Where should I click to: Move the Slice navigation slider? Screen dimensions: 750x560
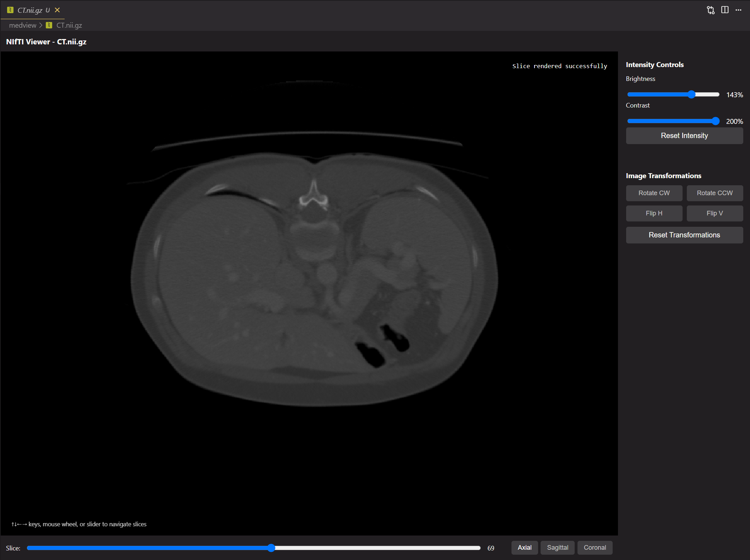click(x=254, y=548)
